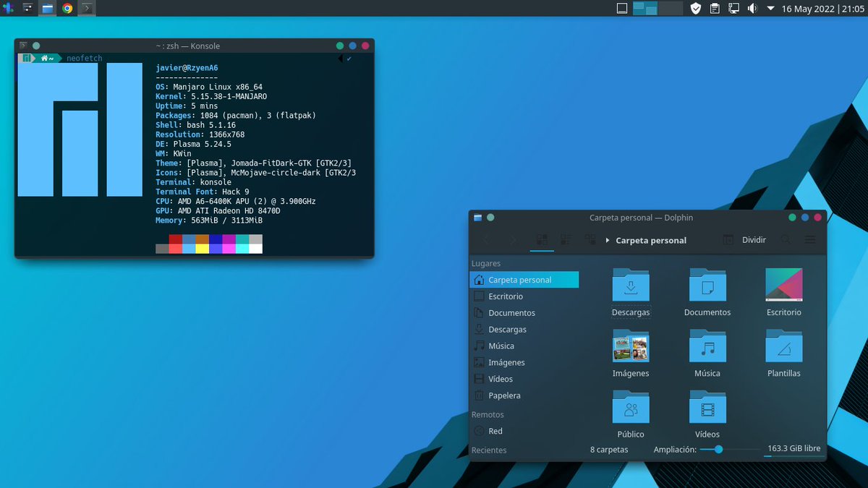868x488 pixels.
Task: Select Documentos in the Places sidebar
Action: click(524, 313)
